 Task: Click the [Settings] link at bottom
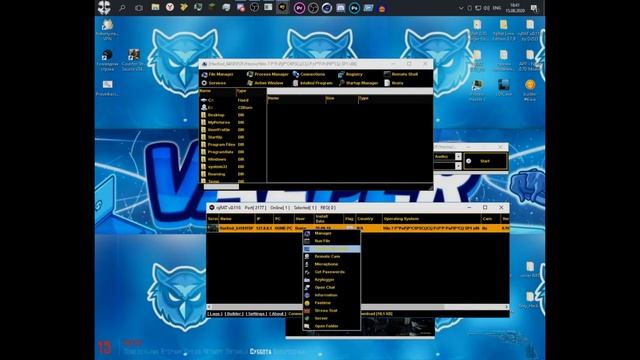pos(256,314)
